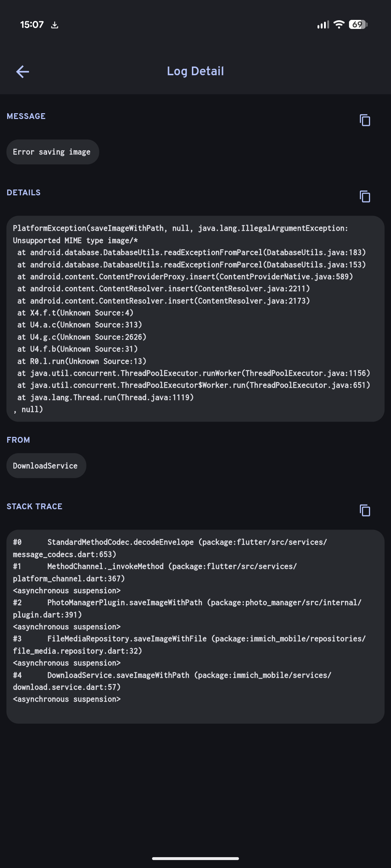Viewport: 391px width, 868px height.
Task: Tap the 15:07 clock in status bar
Action: coord(32,25)
